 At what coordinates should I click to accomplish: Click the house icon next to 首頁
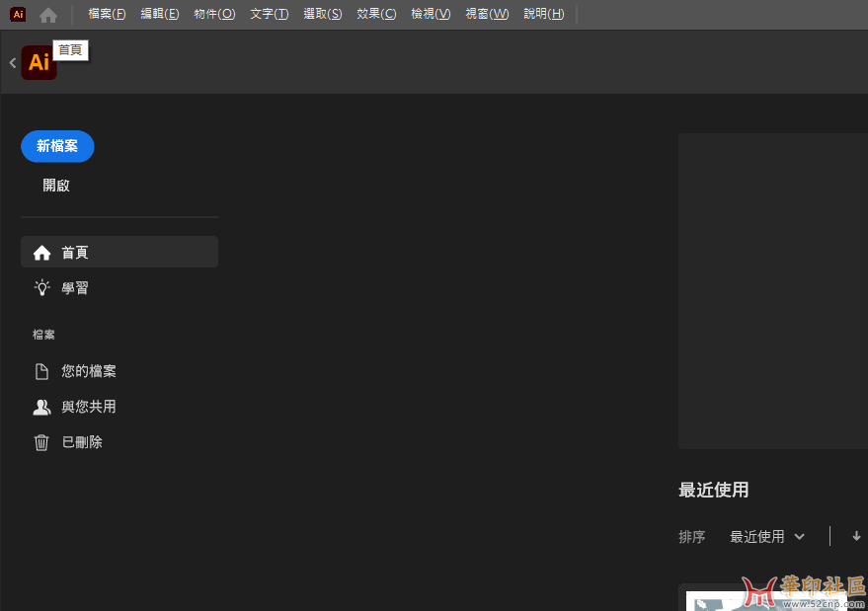click(42, 253)
